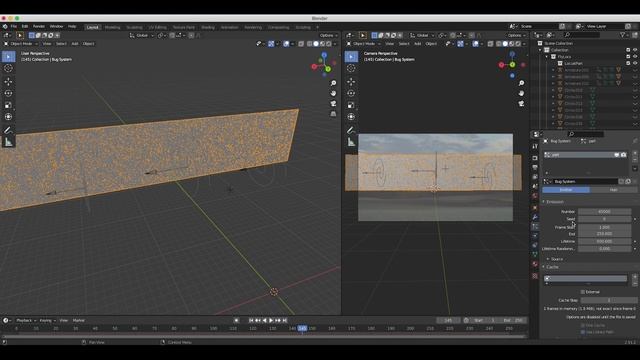The image size is (640, 360).
Task: Click the Cache Step value field
Action: point(609,300)
